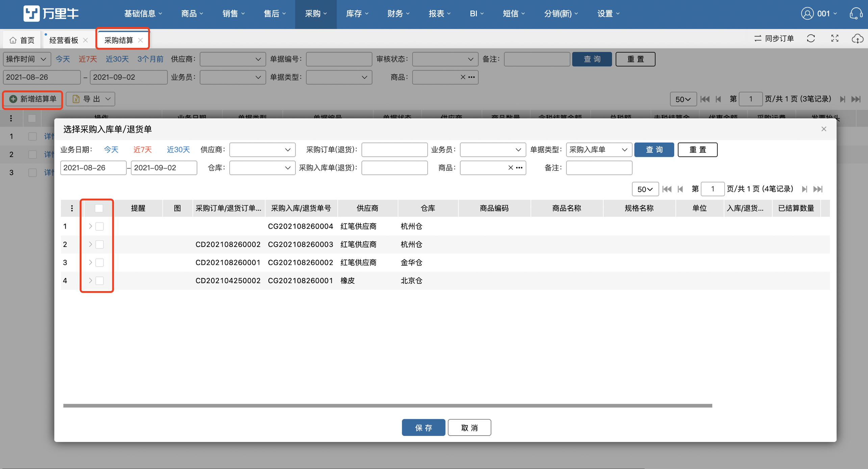Open user account 001 avatar icon
The width and height of the screenshot is (868, 469).
(807, 14)
